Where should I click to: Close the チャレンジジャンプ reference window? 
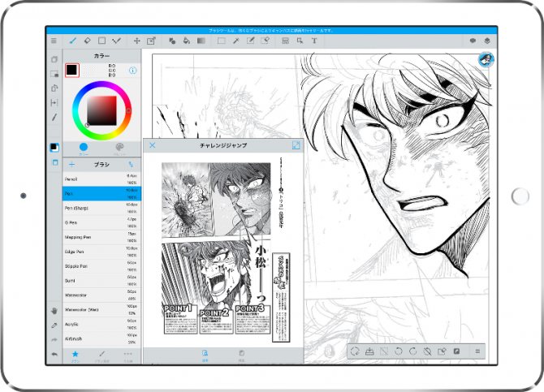[x=153, y=145]
